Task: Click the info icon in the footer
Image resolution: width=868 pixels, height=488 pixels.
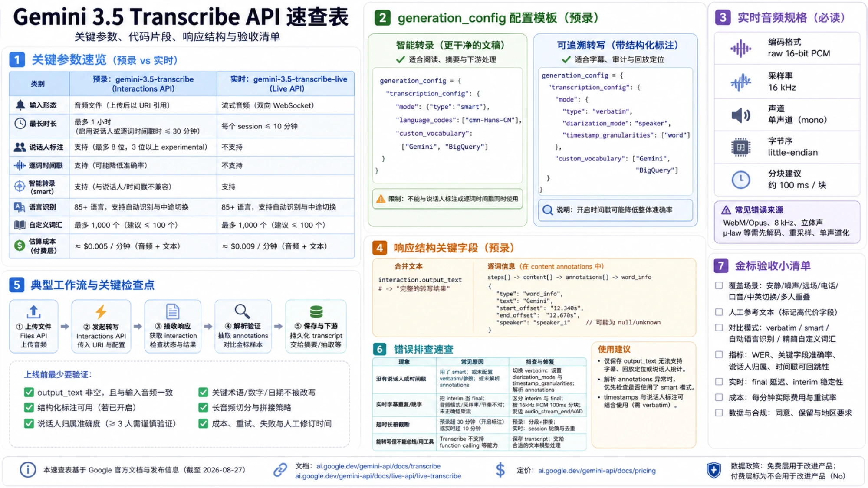Action: pos(28,470)
